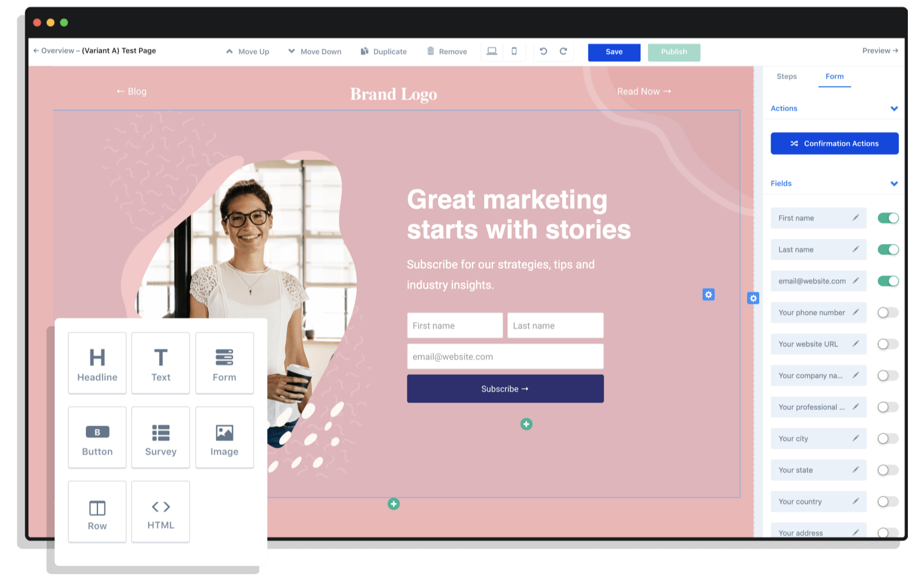
Task: Switch to mobile device view icon
Action: pos(514,51)
